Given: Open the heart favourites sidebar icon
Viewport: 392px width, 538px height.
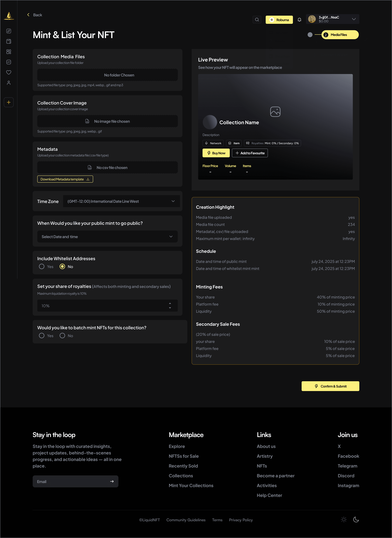Looking at the screenshot, I should click(x=9, y=72).
